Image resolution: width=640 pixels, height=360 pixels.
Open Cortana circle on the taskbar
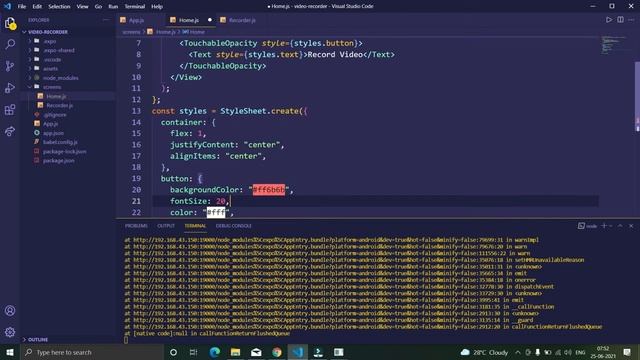[x=173, y=352]
